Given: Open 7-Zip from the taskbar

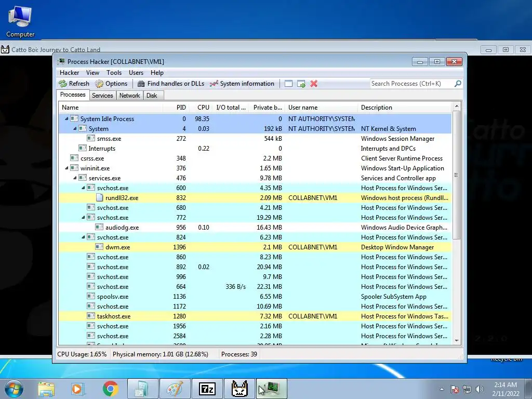Looking at the screenshot, I should pyautogui.click(x=207, y=389).
